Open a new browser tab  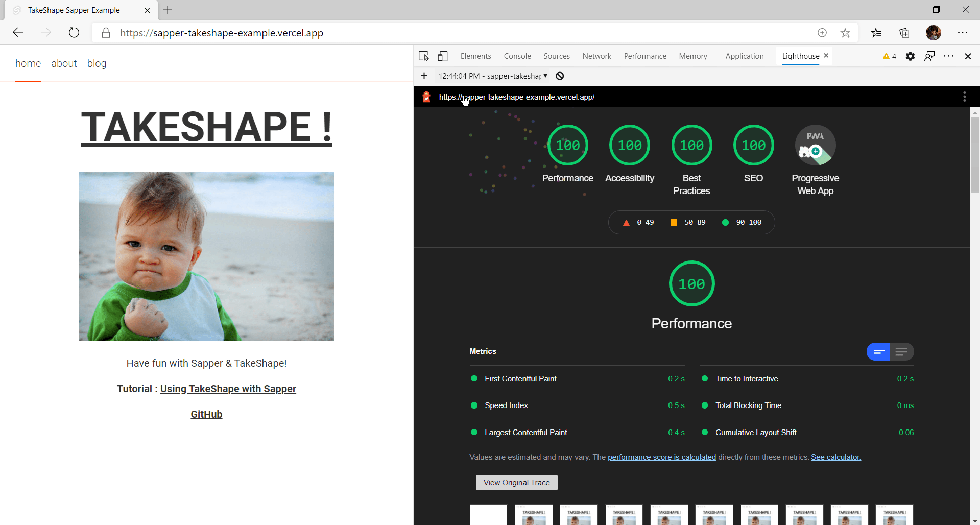(x=168, y=10)
